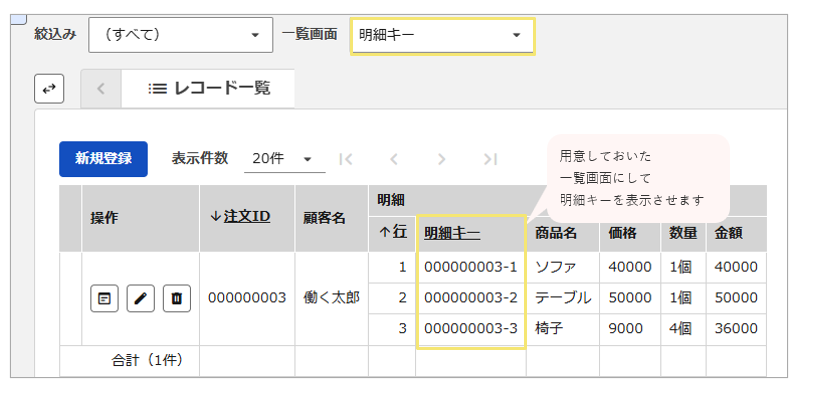Click the 数量 column header

point(683,234)
